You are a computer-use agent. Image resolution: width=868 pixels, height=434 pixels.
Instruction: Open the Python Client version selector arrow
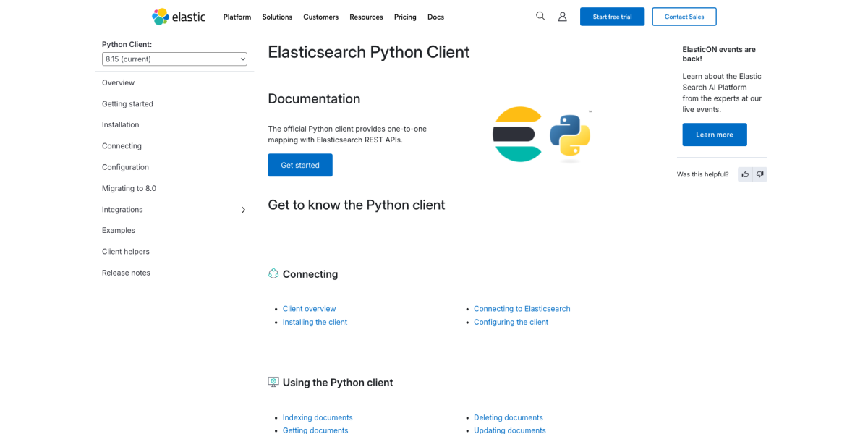coord(242,59)
